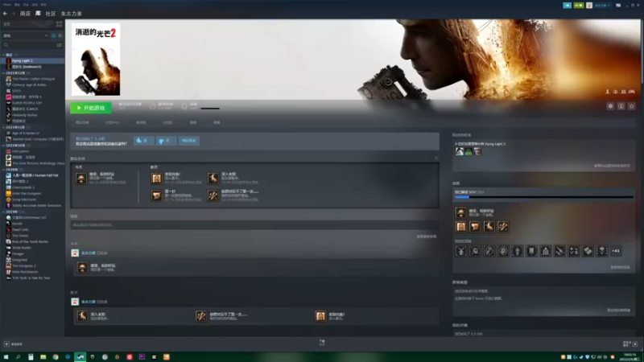Open the 商店 navigation tab
This screenshot has width=644, height=362.
[x=25, y=14]
